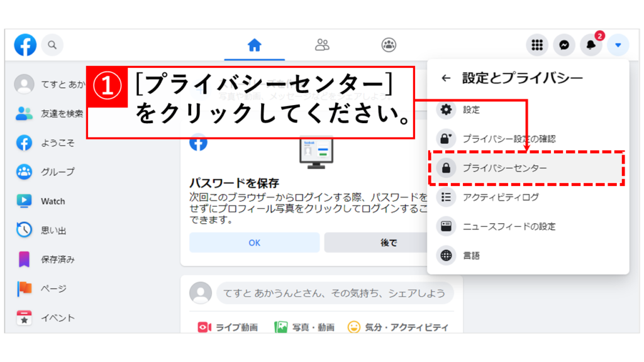644x362 pixels.
Task: Click the list icon beside アクティビティログ
Action: [x=446, y=197]
